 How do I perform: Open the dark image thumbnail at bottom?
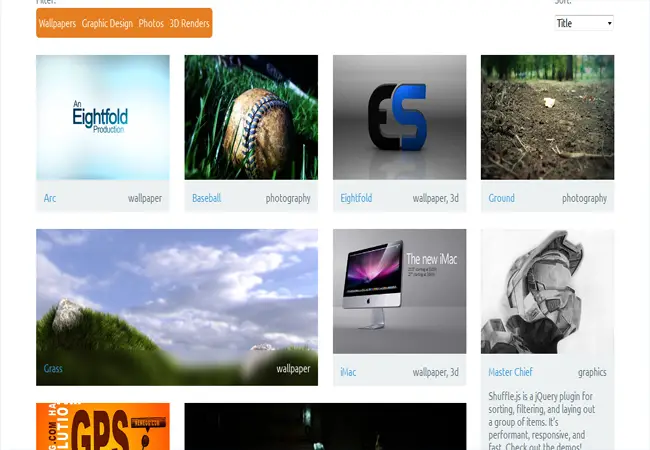pos(325,426)
